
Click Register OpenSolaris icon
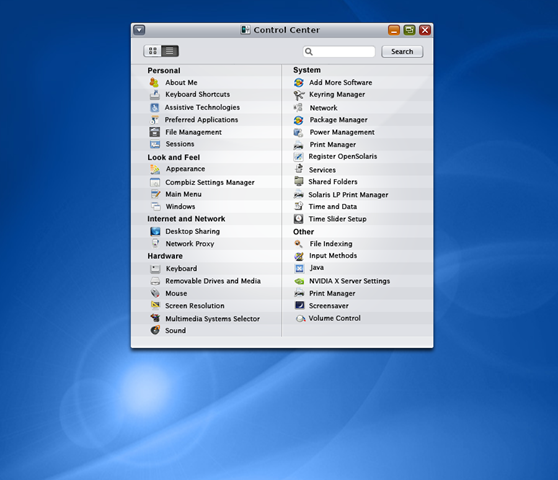[298, 157]
